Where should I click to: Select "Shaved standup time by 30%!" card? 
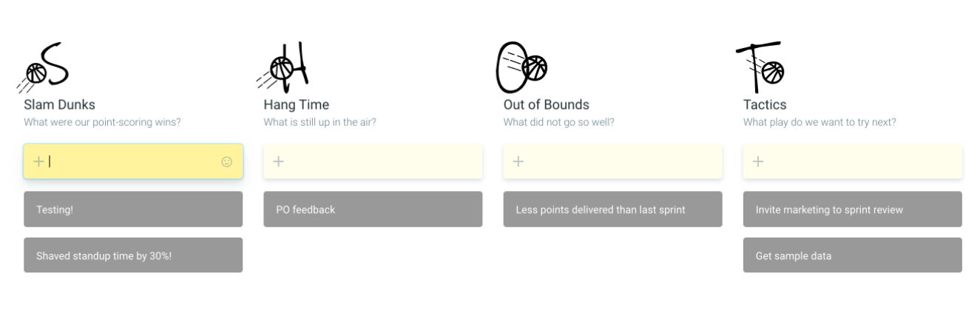tap(133, 255)
